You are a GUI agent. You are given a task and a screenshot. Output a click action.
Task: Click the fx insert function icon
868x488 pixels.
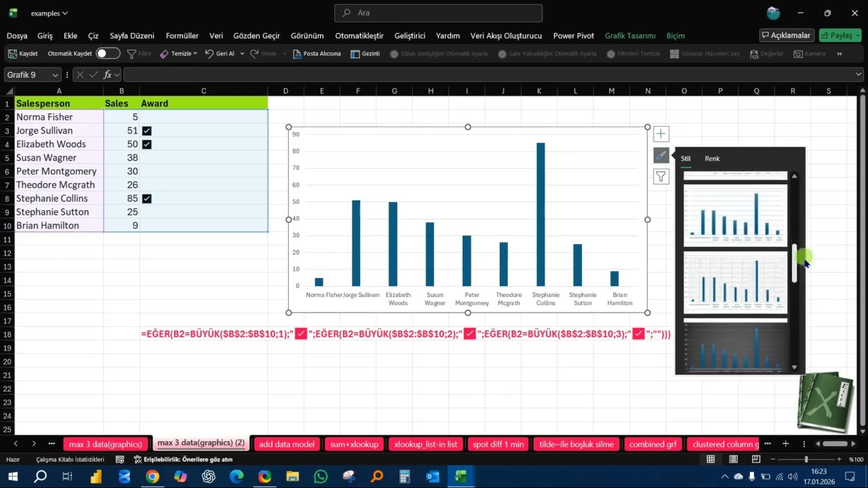tap(107, 75)
